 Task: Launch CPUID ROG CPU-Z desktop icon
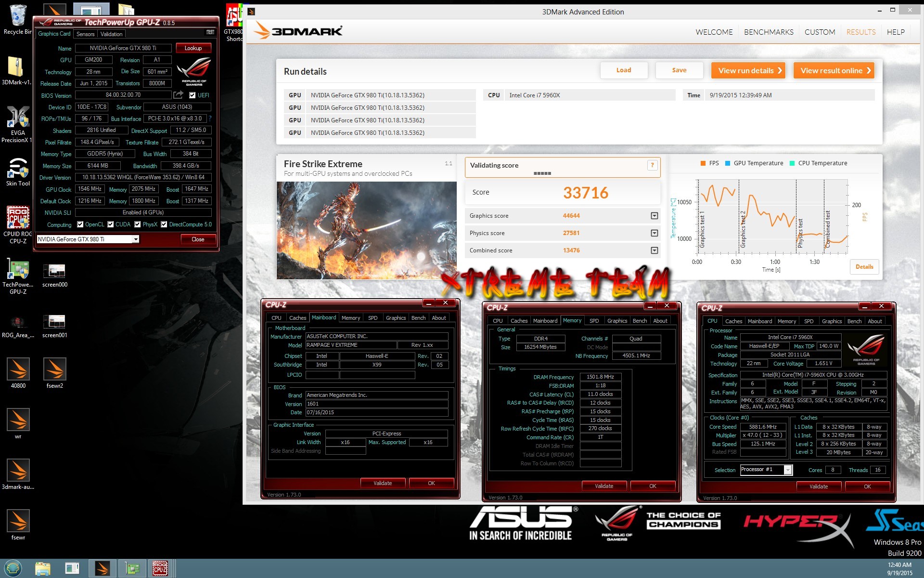click(x=18, y=225)
